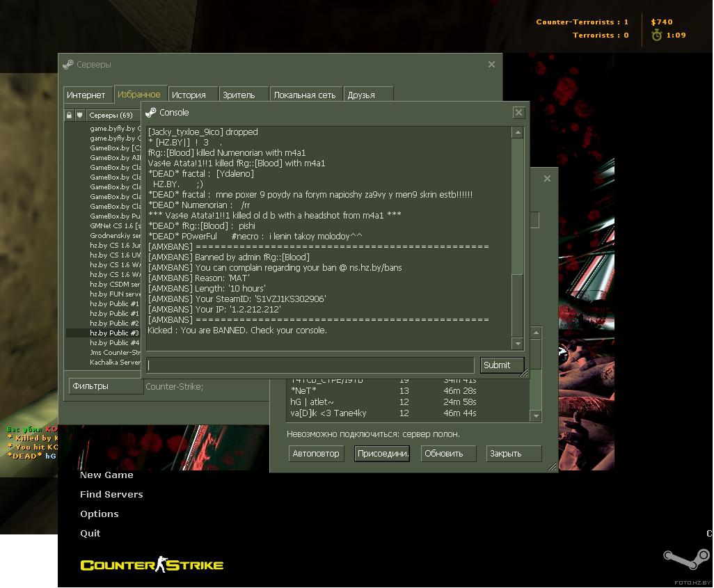This screenshot has width=714, height=588.
Task: Click the 'Невозможно подключиться: сервер полон.' status text
Action: pos(374,434)
